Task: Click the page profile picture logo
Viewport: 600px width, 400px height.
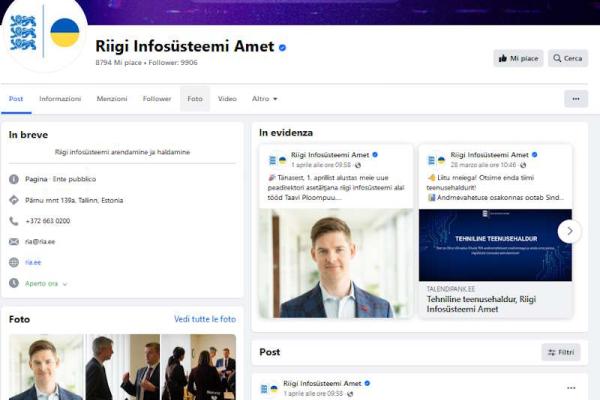Action: pos(44,35)
